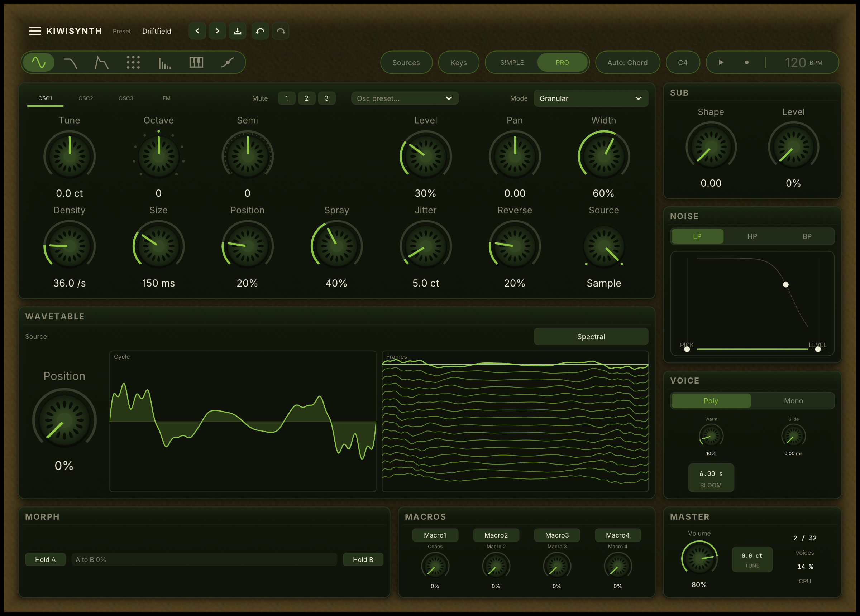Screen dimensions: 860x616
Task: Click the Macro3 button
Action: pyautogui.click(x=557, y=536)
